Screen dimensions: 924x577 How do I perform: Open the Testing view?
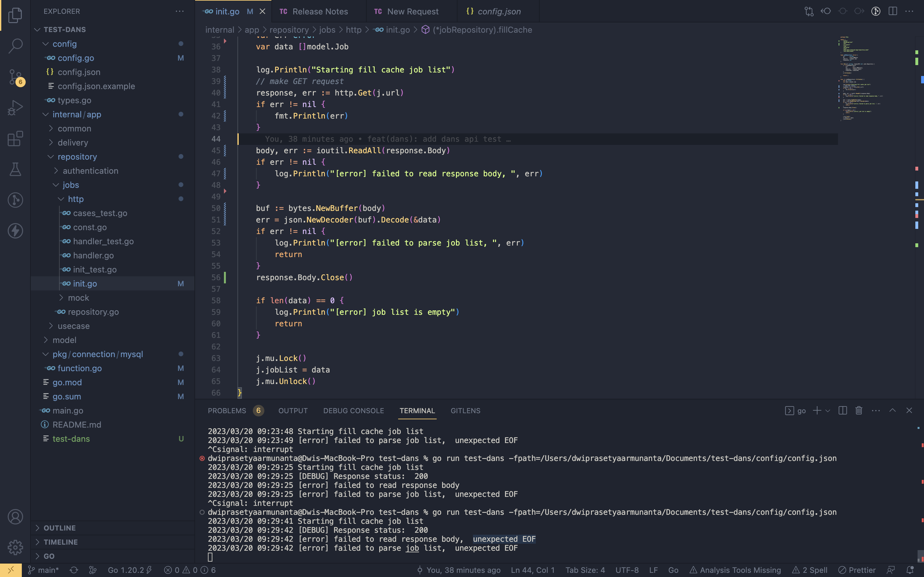(x=15, y=169)
